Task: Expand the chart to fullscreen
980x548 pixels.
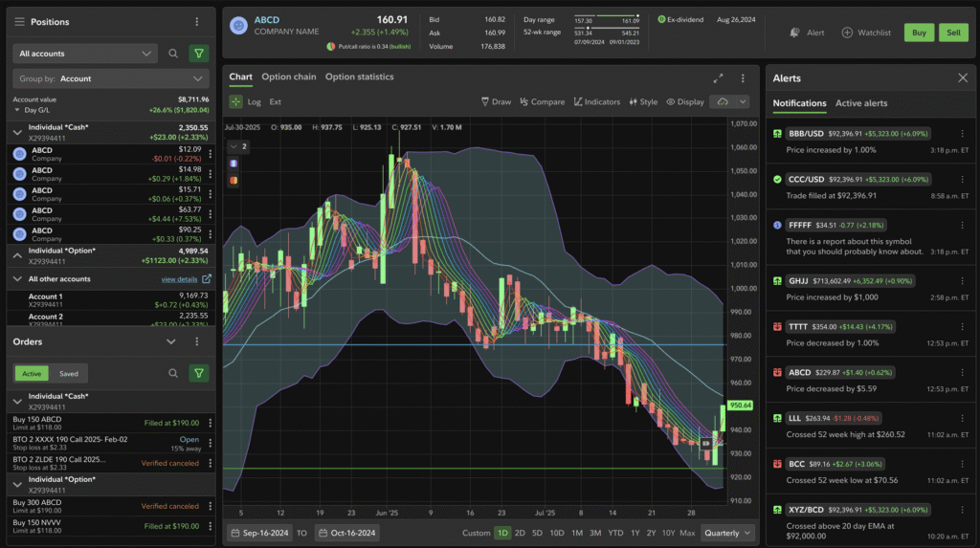Action: (x=719, y=77)
